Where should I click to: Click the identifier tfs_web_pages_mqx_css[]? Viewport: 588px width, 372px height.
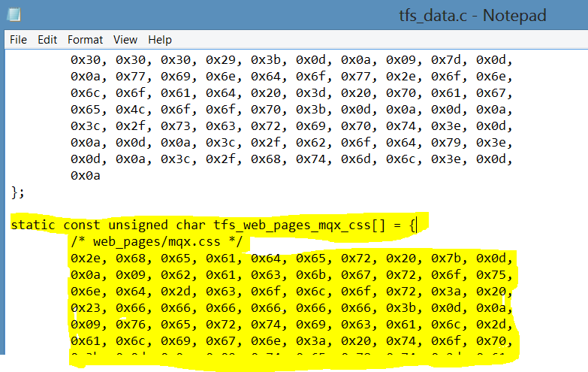pyautogui.click(x=299, y=225)
